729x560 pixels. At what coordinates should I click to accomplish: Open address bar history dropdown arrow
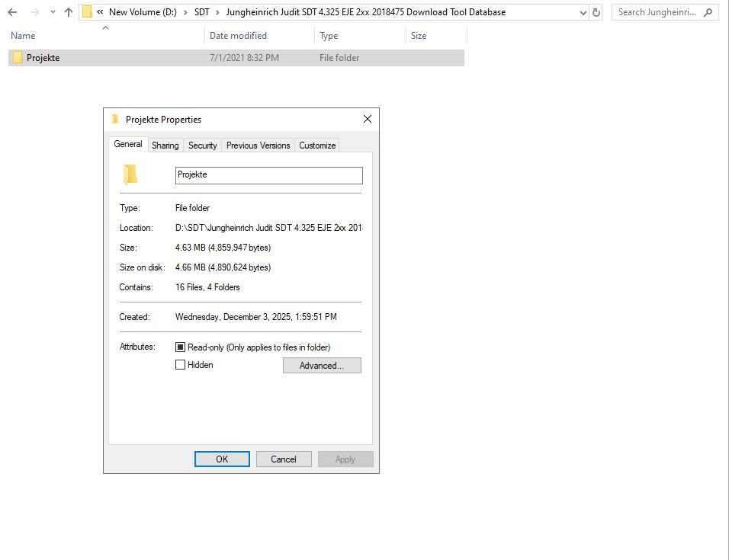(x=583, y=13)
